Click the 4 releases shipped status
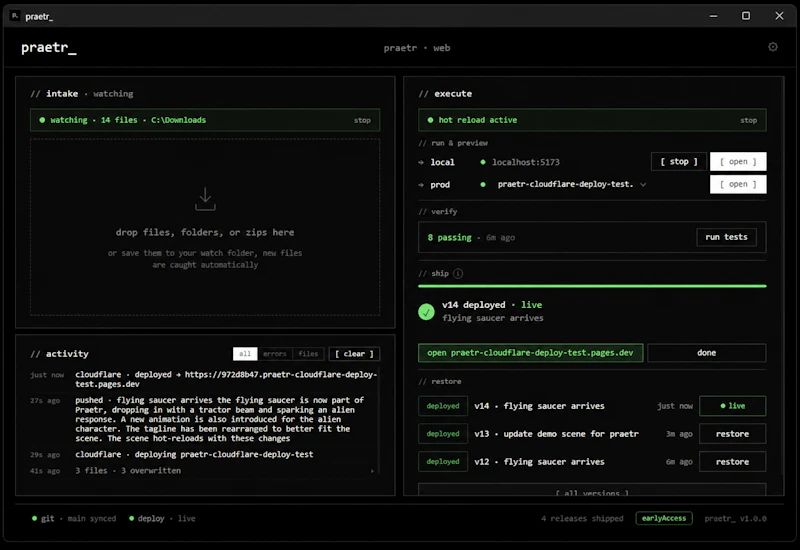Screen dimensions: 800x550 [582, 518]
